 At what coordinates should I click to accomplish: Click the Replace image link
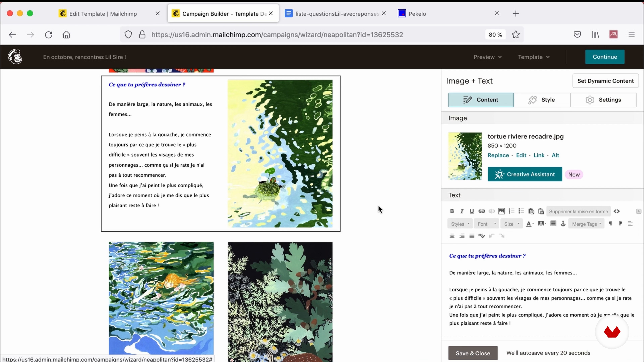pos(498,155)
